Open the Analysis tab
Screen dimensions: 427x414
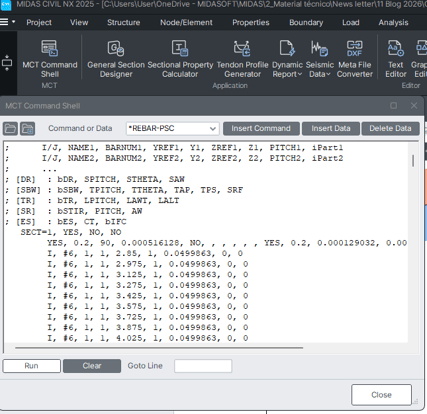pyautogui.click(x=393, y=22)
